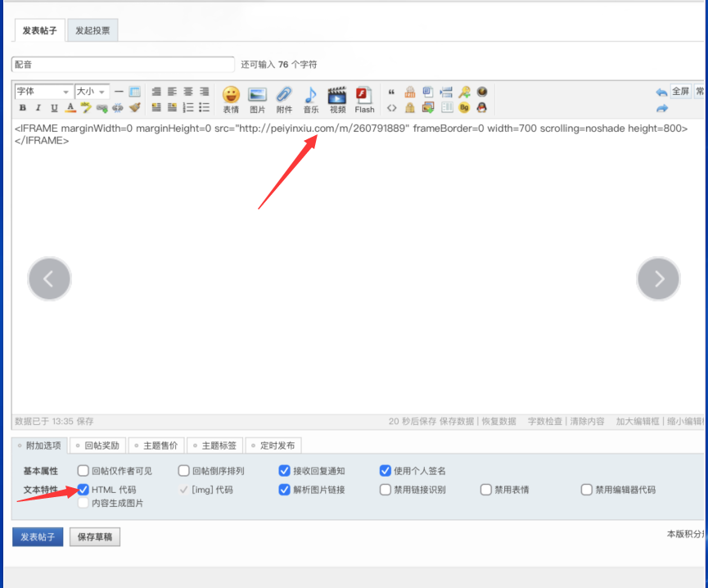
Task: Enable 回帖仅作者可见 checkbox
Action: click(83, 471)
